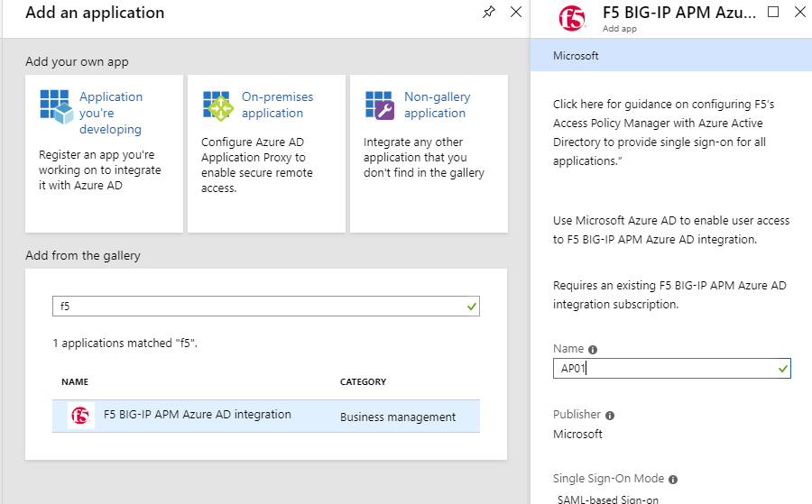This screenshot has width=812, height=504.
Task: Click the Microsoft banner in right blade
Action: [x=671, y=55]
